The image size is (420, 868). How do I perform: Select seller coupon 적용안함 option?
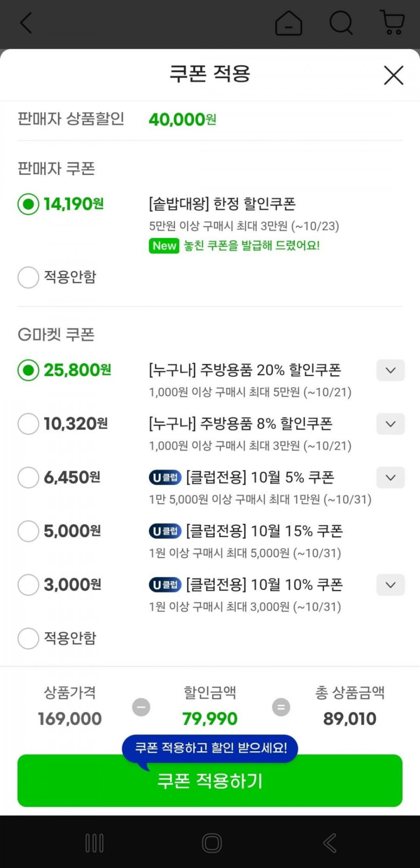(x=28, y=277)
